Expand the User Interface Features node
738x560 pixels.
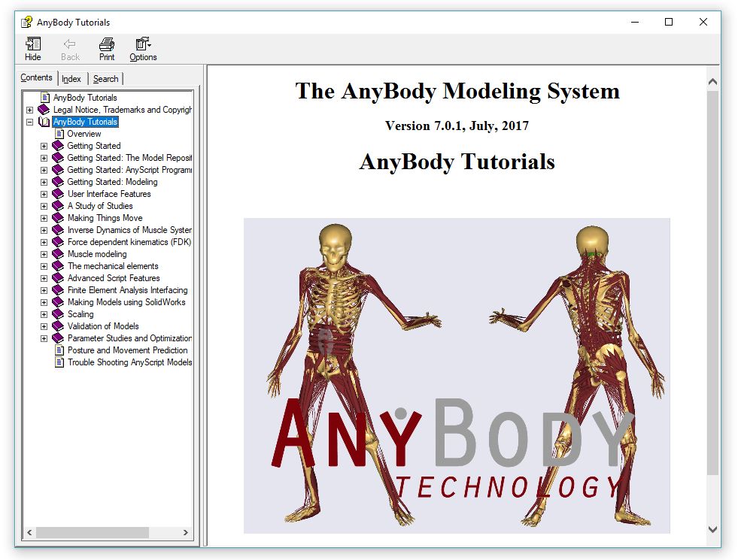44,194
